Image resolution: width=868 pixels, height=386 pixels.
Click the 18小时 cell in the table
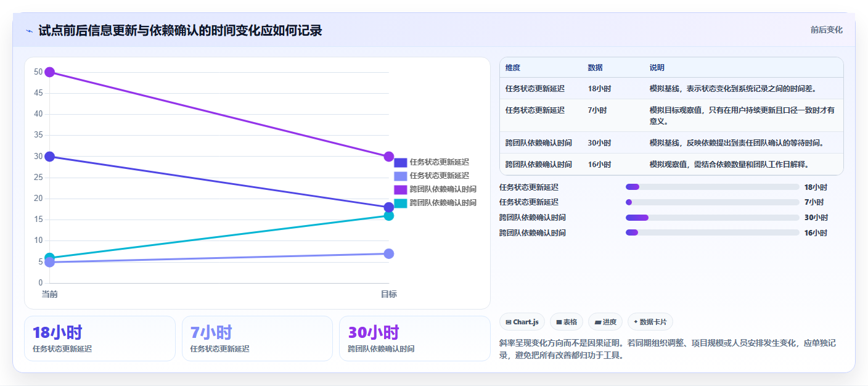point(600,89)
